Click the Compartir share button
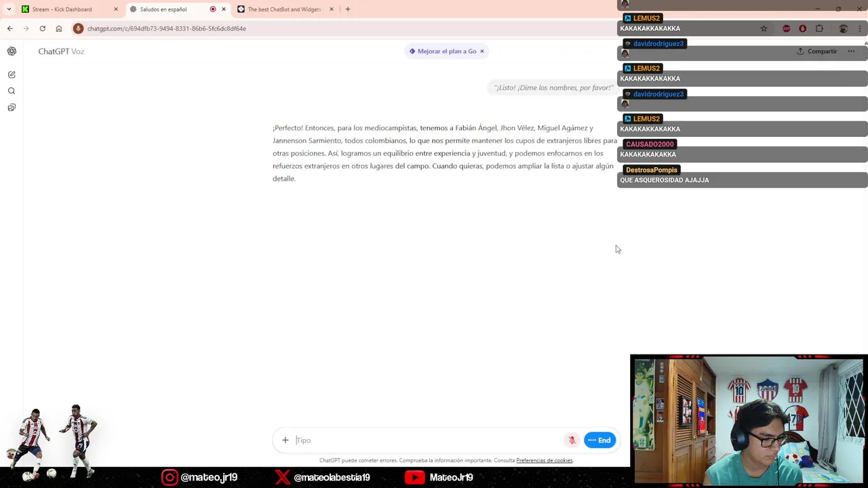The image size is (868, 488). point(817,52)
